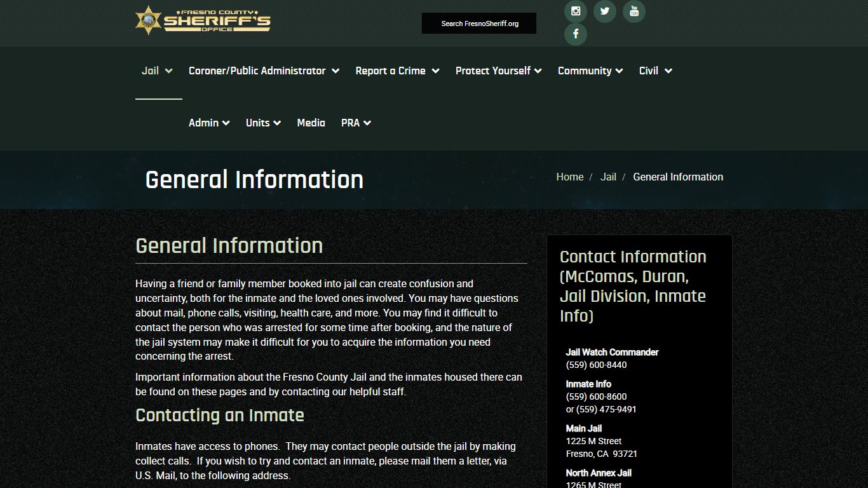Open the Facebook social icon
Screen dimensions: 868x488
point(576,34)
